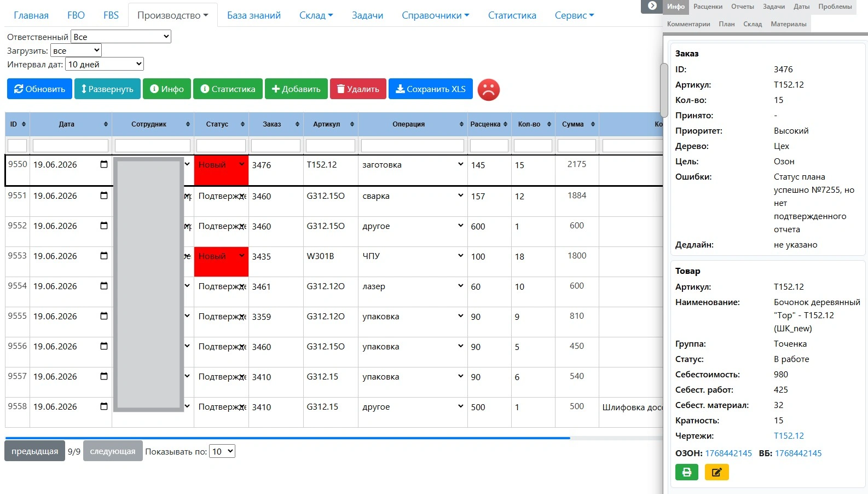Switch to Материалы tab in side panel
This screenshot has width=868, height=494.
[789, 24]
